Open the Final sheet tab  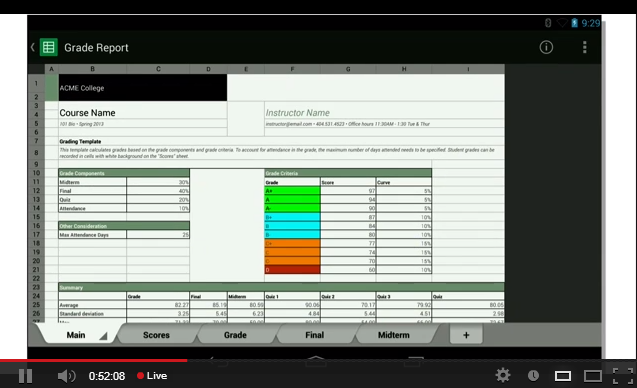[x=314, y=335]
